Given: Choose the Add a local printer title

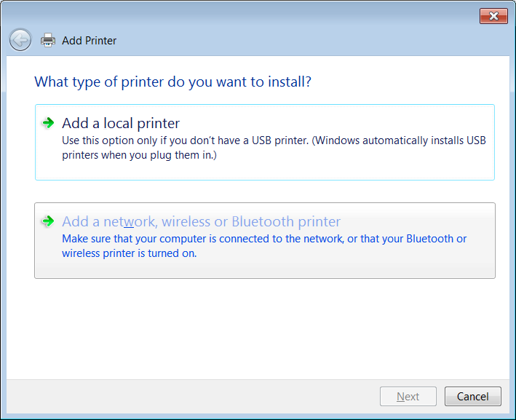Looking at the screenshot, I should (x=121, y=123).
